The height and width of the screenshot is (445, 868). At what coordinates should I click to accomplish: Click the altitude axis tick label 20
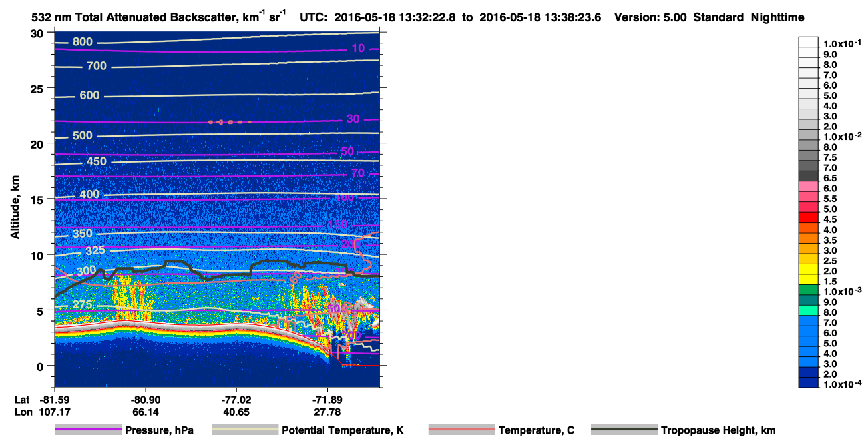click(38, 144)
